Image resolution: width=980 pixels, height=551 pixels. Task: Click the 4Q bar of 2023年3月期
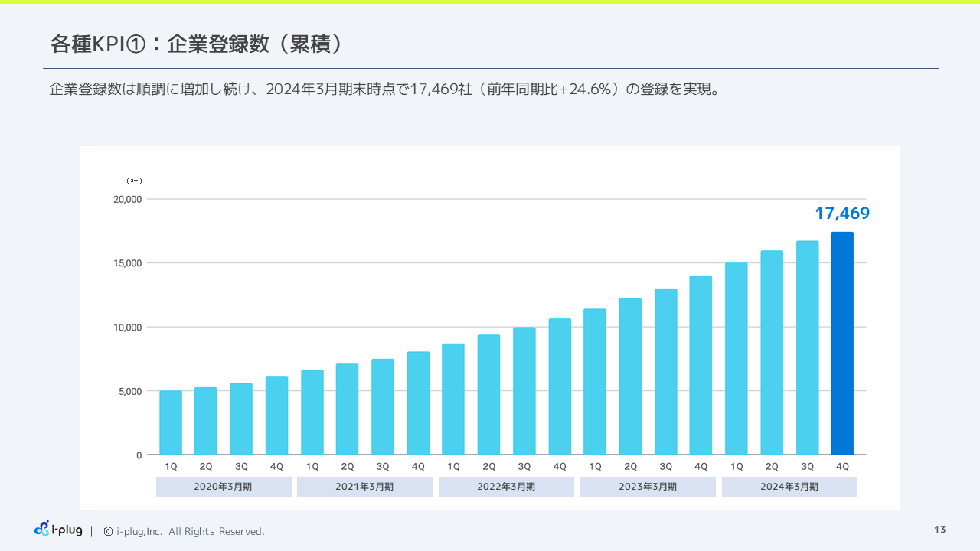coord(701,365)
